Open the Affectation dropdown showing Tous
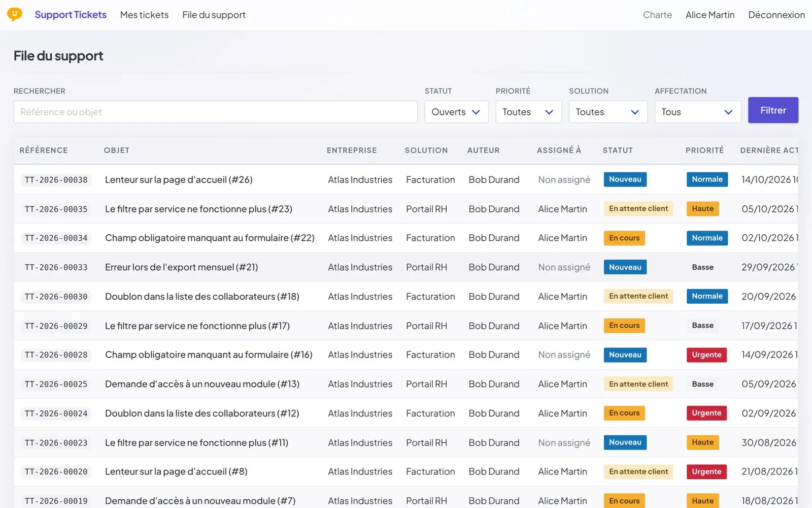812x508 pixels. pyautogui.click(x=698, y=112)
